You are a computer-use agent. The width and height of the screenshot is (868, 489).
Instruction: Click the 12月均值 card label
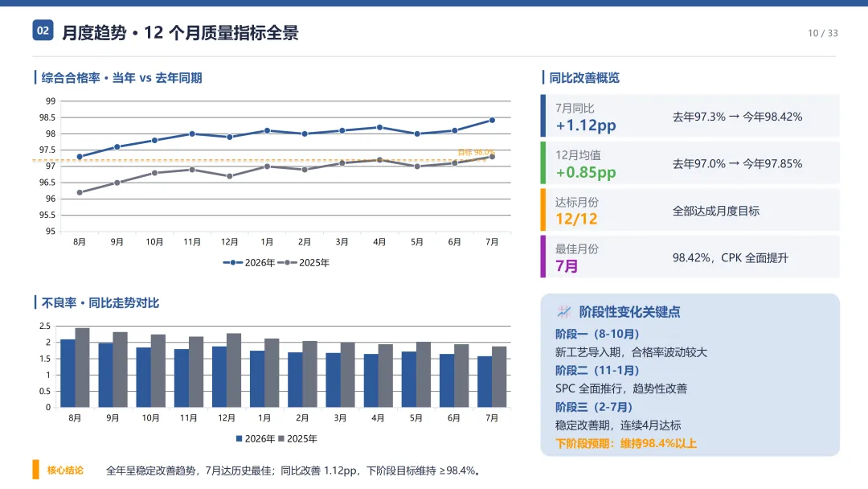click(578, 155)
